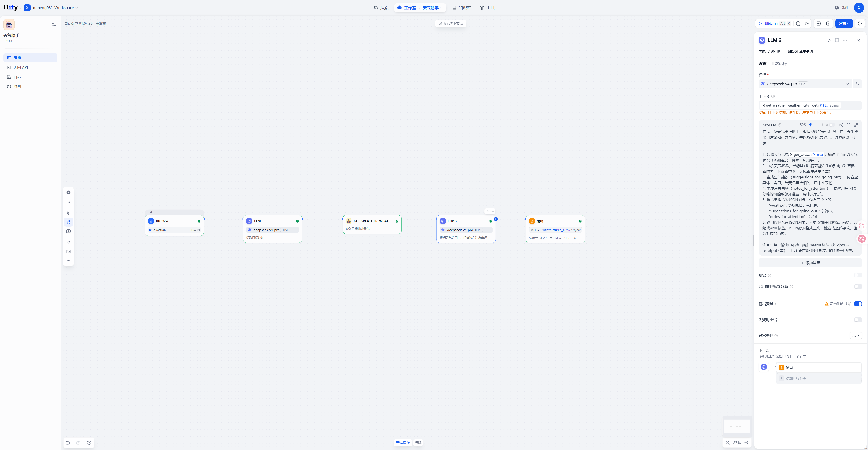
Task: Open the canvas toolbar more options dots
Action: [x=68, y=261]
